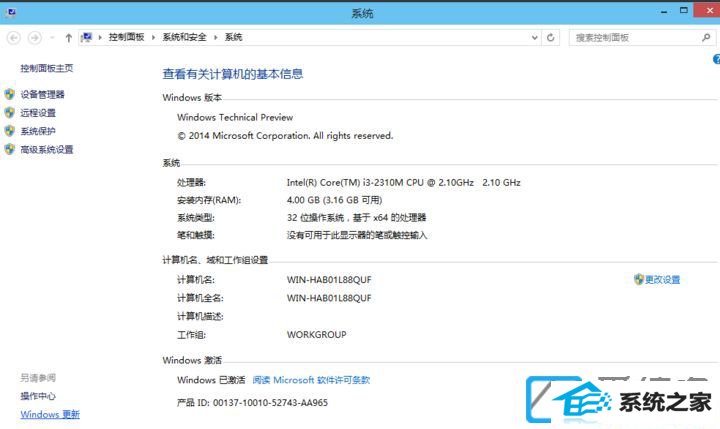The height and width of the screenshot is (429, 720).
Task: Expand the arrow after 系统和安全
Action: 215,37
